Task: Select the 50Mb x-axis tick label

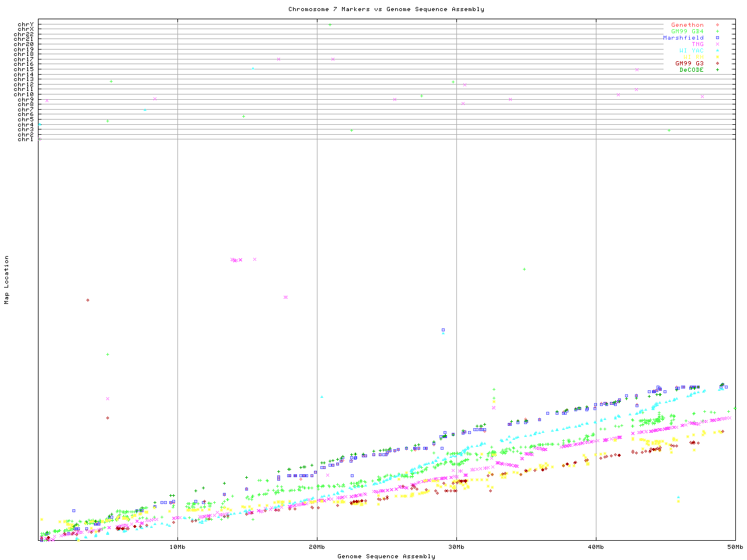Action: point(735,547)
